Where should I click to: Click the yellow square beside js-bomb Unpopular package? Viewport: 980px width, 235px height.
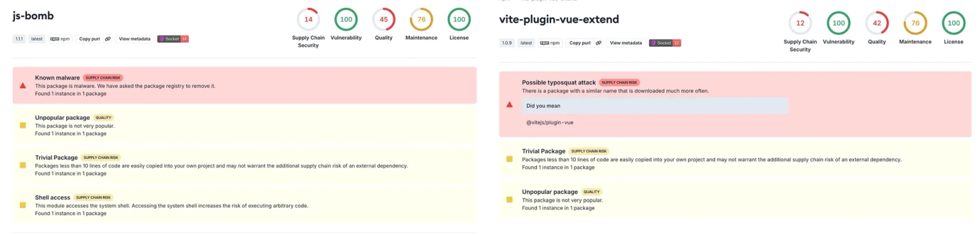point(23,125)
